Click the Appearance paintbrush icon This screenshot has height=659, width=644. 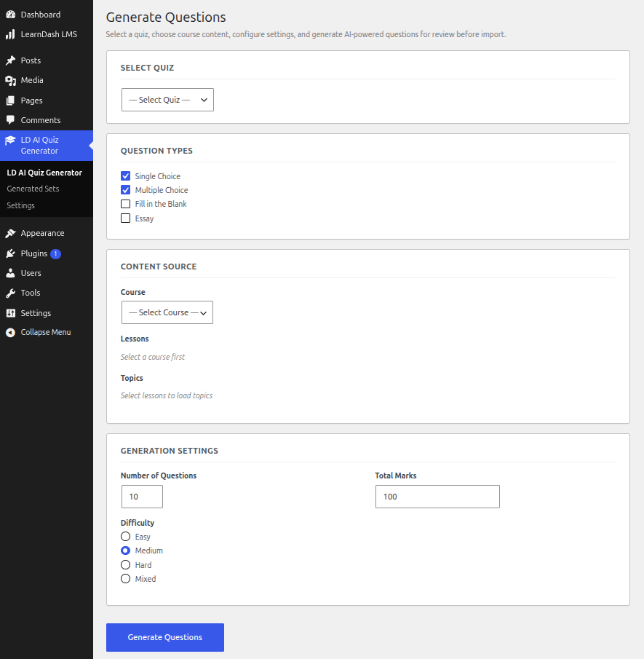pos(10,233)
